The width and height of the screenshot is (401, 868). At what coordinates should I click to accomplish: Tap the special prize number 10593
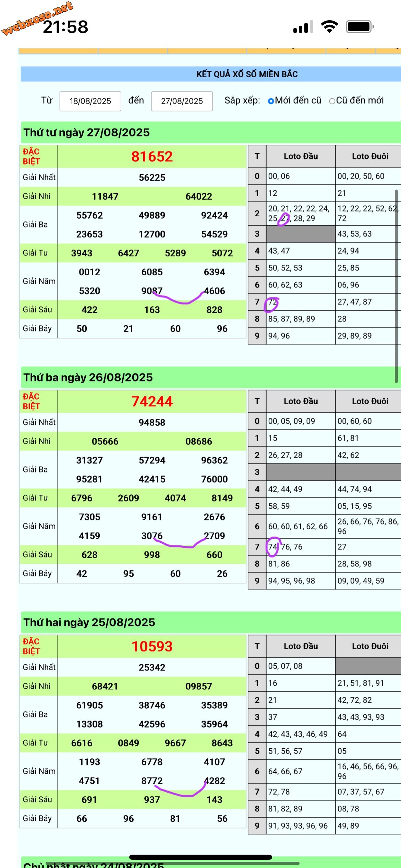[152, 647]
